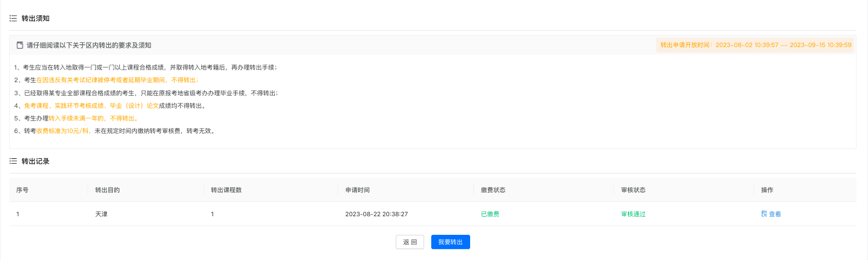Viewport: 868px width, 260px height.
Task: Click the 审核状态 column header
Action: click(x=633, y=190)
